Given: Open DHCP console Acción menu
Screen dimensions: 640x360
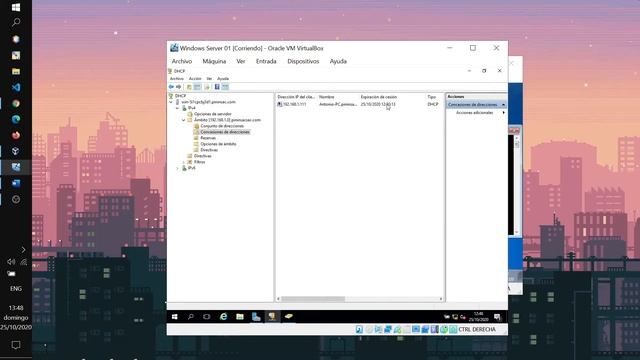Looking at the screenshot, I should (x=195, y=78).
